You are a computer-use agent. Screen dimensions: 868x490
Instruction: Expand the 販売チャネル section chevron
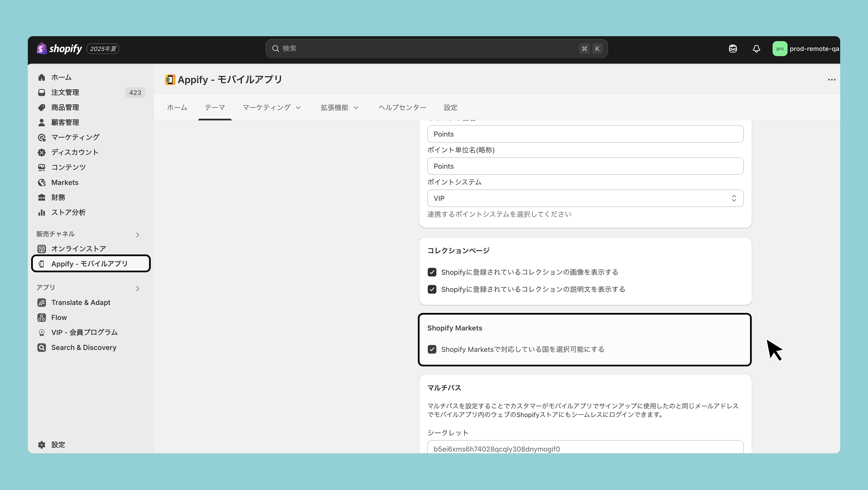[137, 235]
